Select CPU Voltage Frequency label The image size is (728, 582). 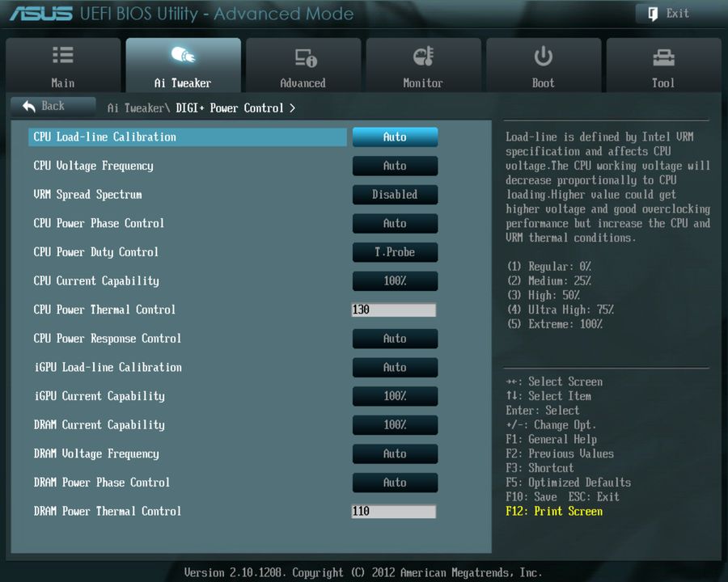93,166
